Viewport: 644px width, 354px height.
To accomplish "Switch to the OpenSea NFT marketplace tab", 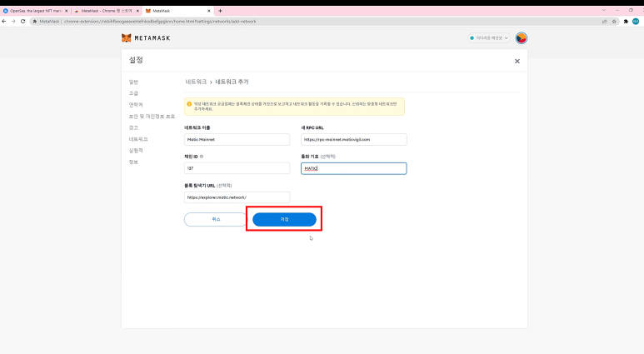I will pos(35,11).
